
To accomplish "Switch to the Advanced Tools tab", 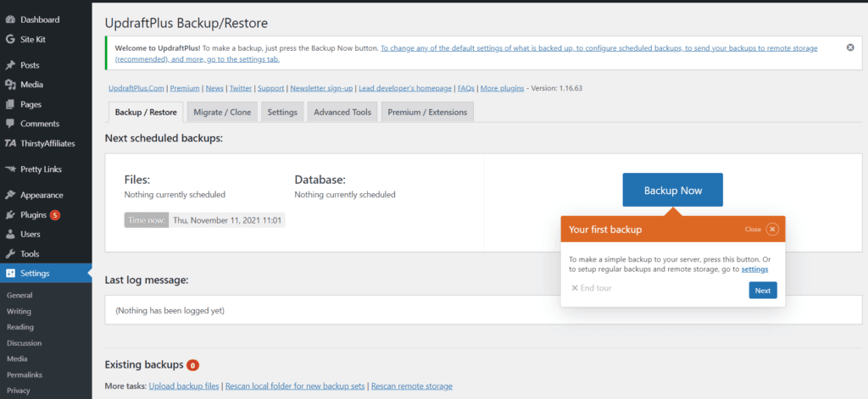I will point(342,112).
